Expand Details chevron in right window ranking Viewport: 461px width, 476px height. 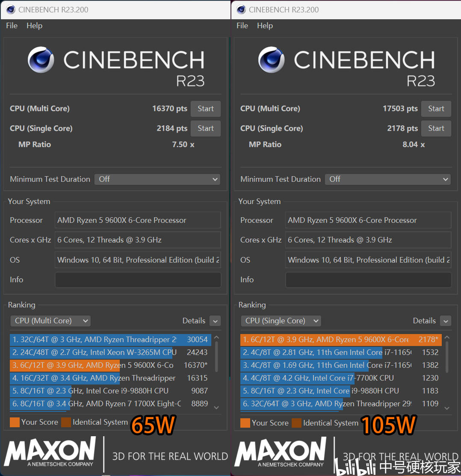click(446, 321)
